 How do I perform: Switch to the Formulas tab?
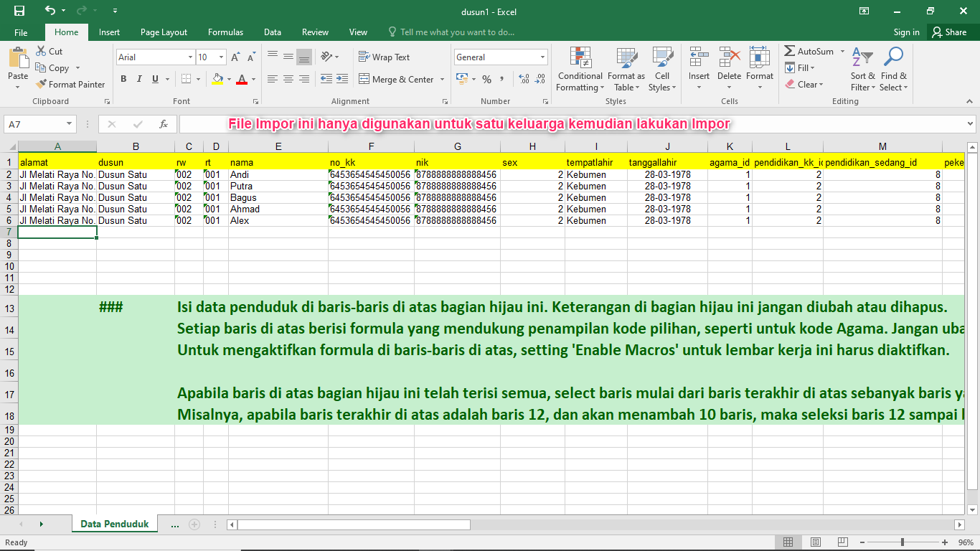pyautogui.click(x=225, y=32)
